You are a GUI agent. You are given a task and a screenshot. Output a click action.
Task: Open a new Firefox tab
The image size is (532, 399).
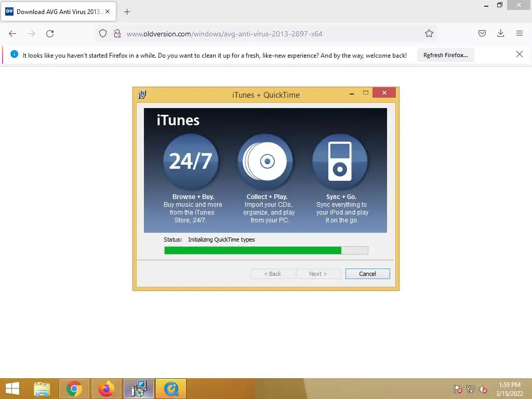[x=127, y=12]
